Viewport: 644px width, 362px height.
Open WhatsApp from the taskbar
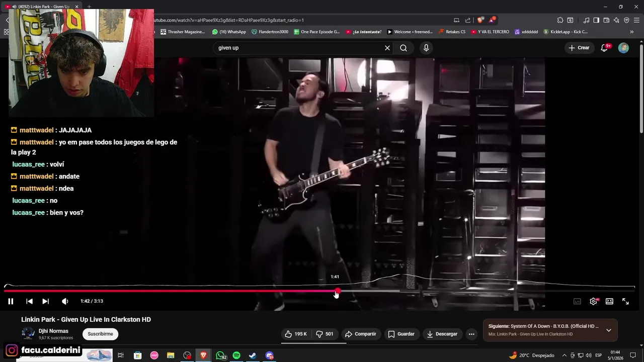click(x=220, y=355)
